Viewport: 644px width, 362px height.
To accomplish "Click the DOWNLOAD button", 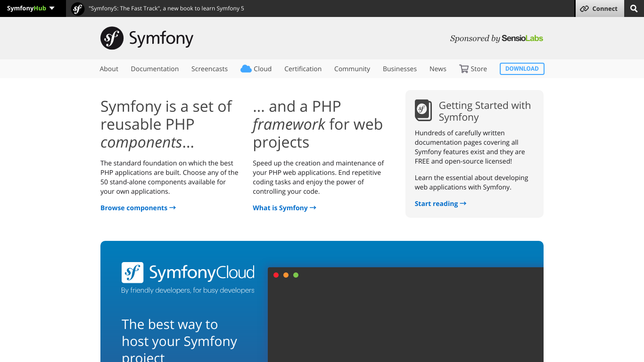I will tap(522, 69).
